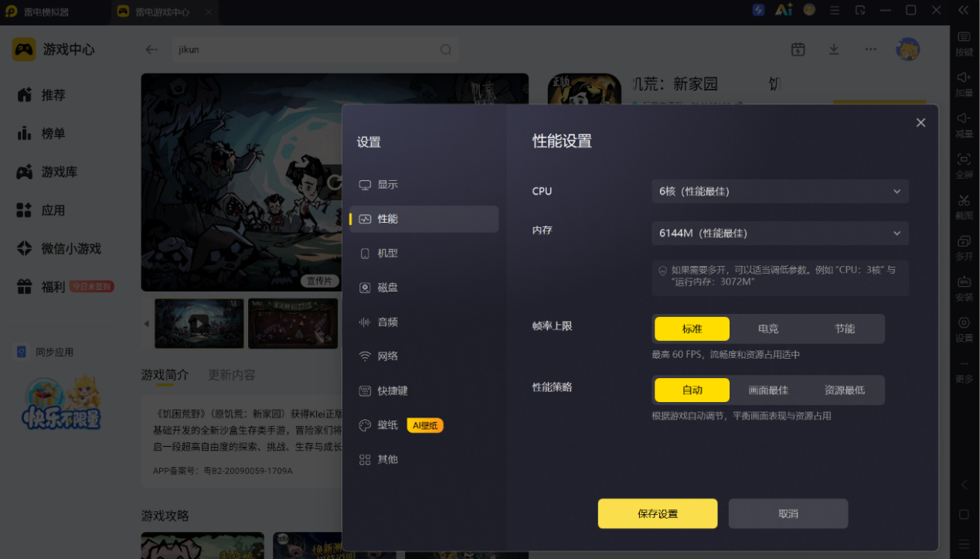Click the blue lightning icon in title bar
This screenshot has width=980, height=559.
[758, 10]
